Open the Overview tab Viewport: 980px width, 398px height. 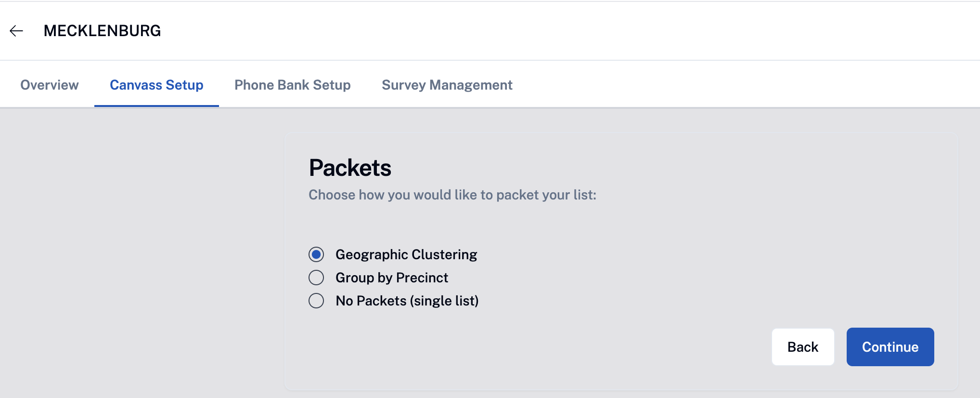click(x=49, y=85)
